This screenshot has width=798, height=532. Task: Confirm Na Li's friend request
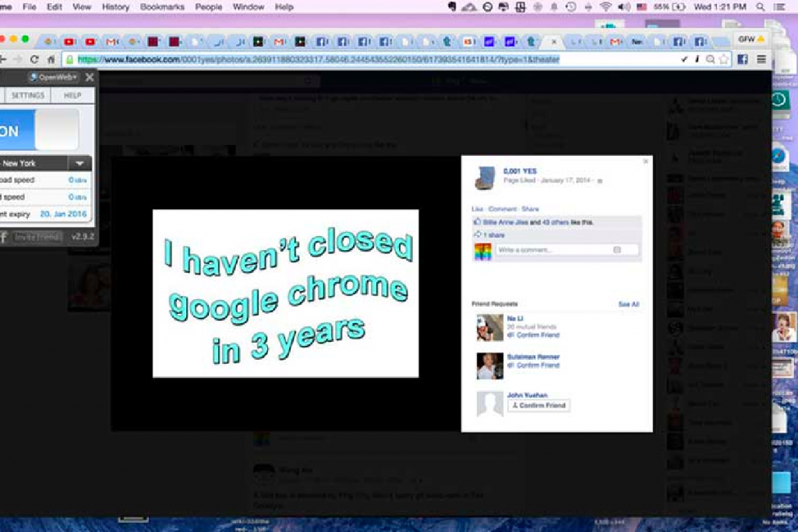534,335
